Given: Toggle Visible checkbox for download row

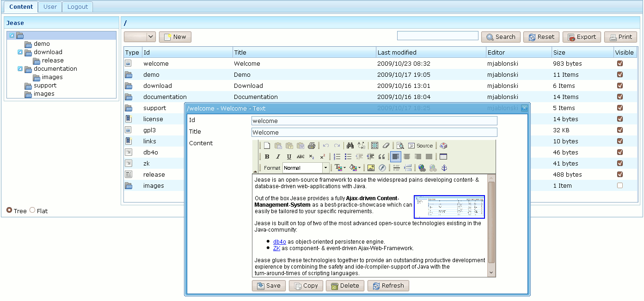Looking at the screenshot, I should pos(620,86).
